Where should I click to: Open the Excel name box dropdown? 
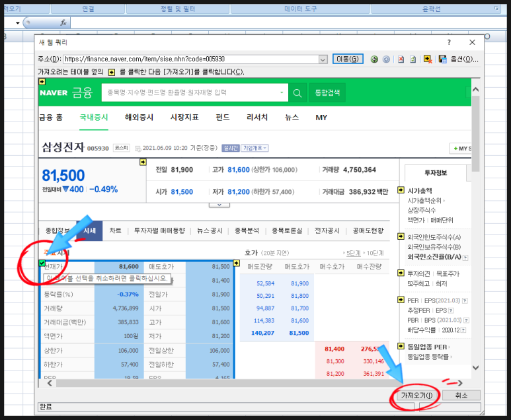(x=18, y=23)
